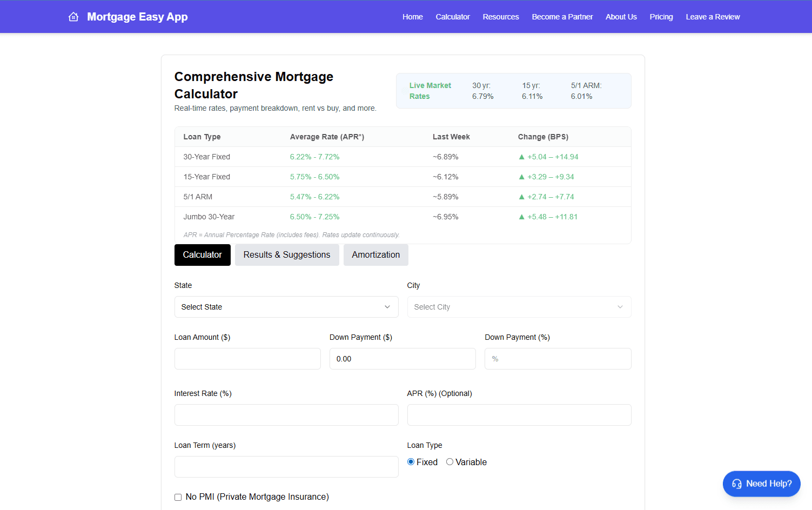Click Change (BPS) column header
This screenshot has height=510, width=812.
(x=543, y=137)
